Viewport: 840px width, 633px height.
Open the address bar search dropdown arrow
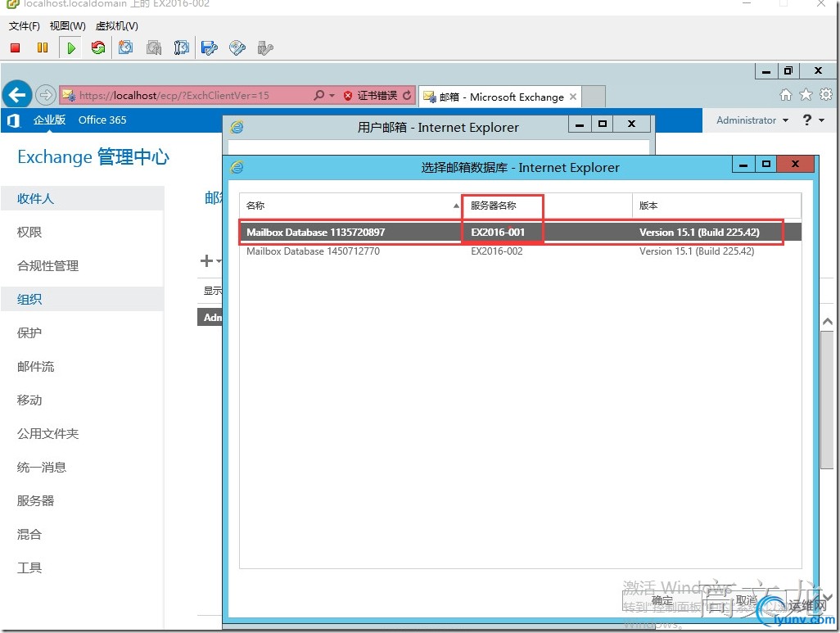(x=332, y=96)
